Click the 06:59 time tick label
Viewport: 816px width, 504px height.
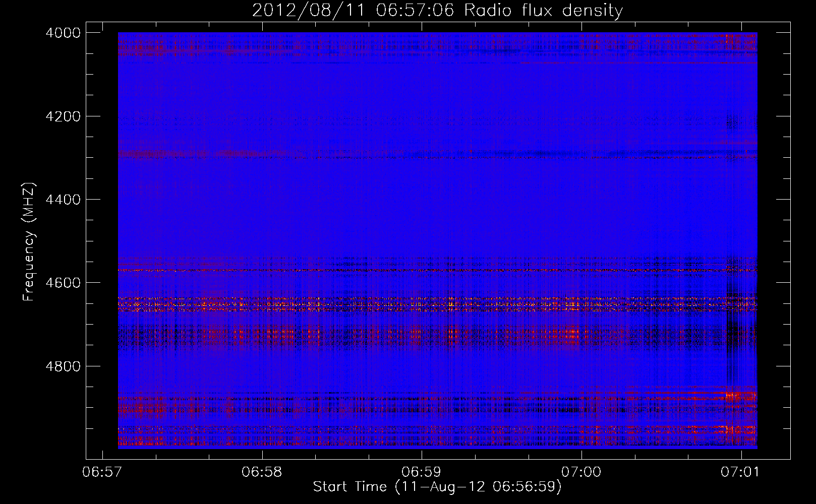pyautogui.click(x=421, y=472)
